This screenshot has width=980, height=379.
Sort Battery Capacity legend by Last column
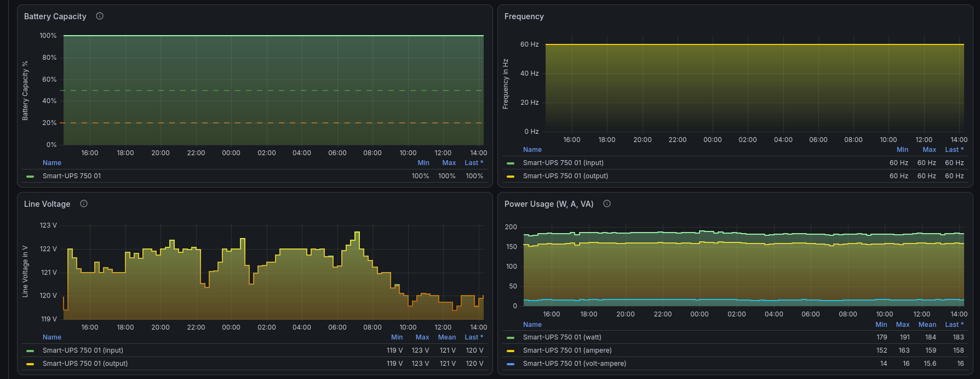coord(474,163)
